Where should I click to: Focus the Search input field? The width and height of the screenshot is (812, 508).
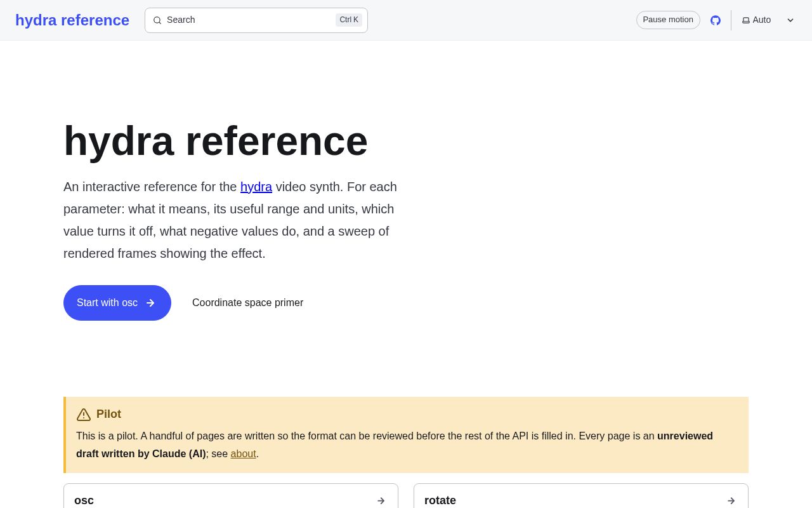[256, 20]
